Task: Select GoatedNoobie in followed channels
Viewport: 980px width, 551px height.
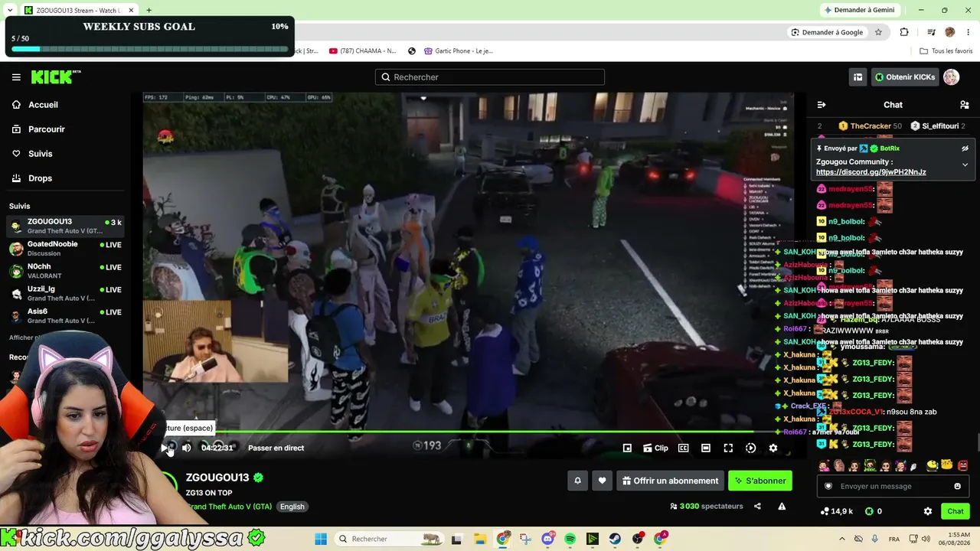Action: pyautogui.click(x=65, y=249)
